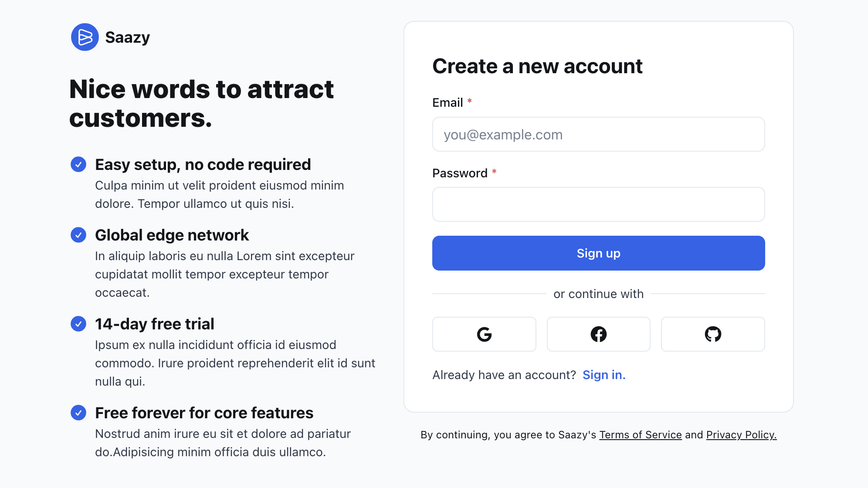This screenshot has width=868, height=488.
Task: Click the Create a new account heading
Action: (x=537, y=66)
